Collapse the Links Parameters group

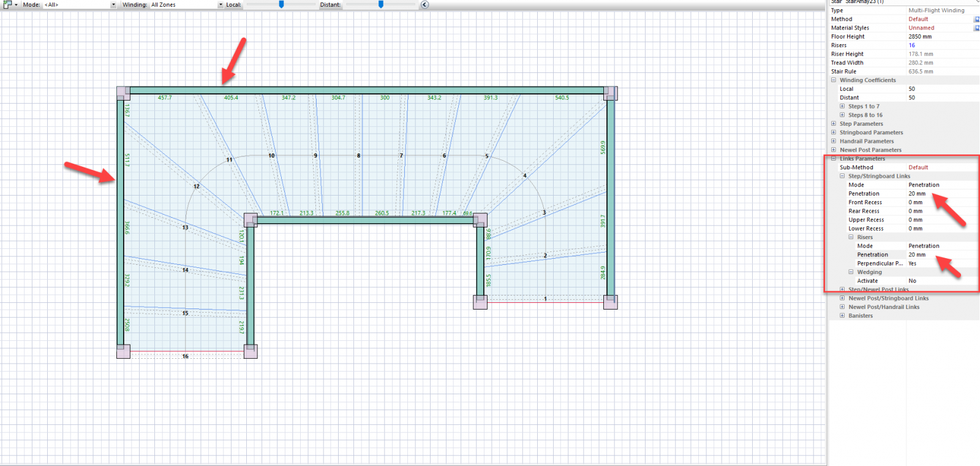(834, 158)
